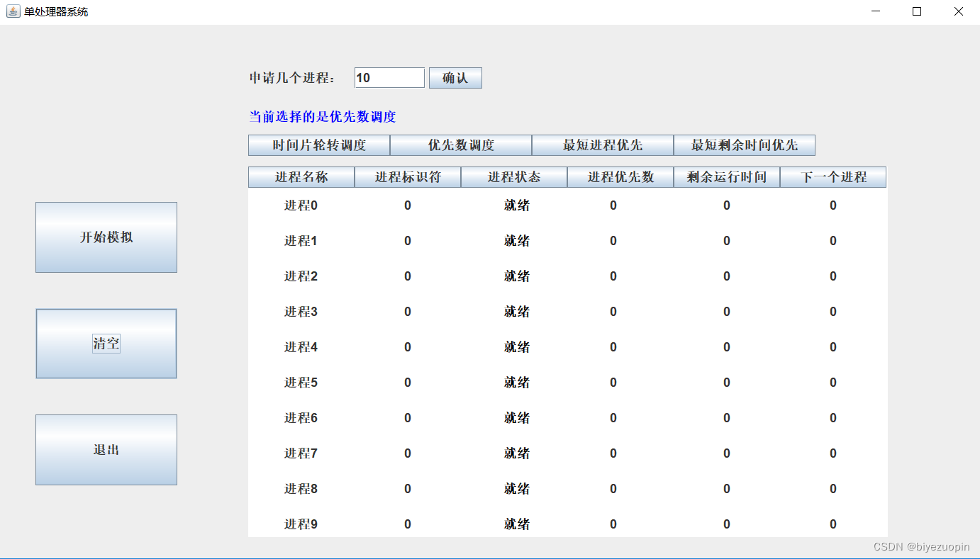Click the 进程9 name cell
980x559 pixels.
click(301, 524)
